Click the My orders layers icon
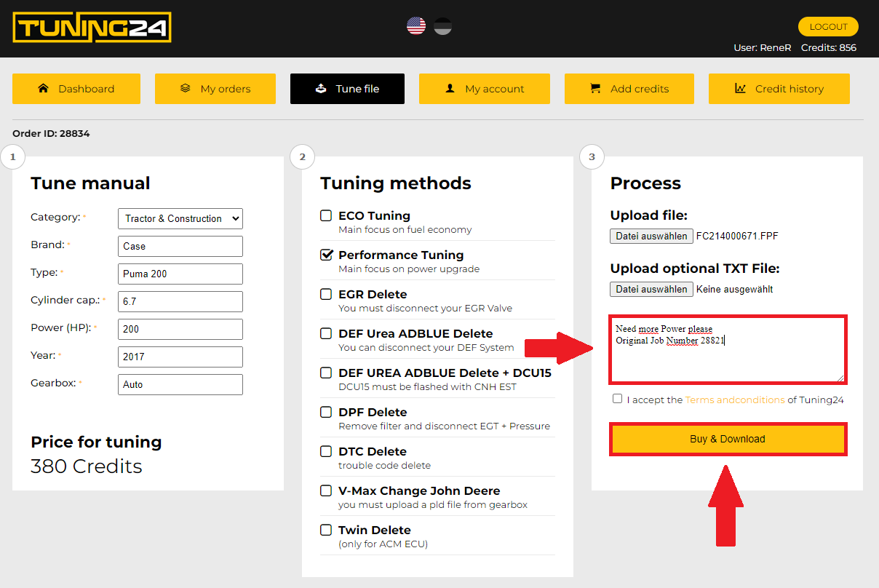 pos(186,89)
